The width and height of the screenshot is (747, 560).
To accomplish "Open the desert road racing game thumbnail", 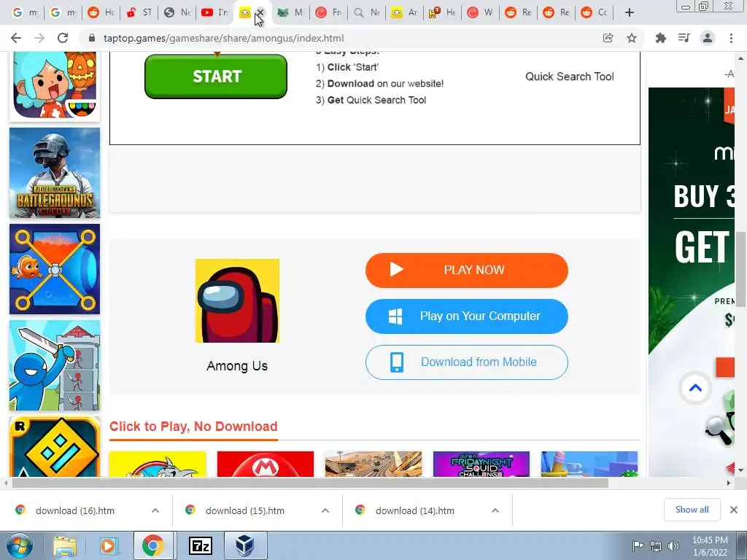I will coord(373,464).
